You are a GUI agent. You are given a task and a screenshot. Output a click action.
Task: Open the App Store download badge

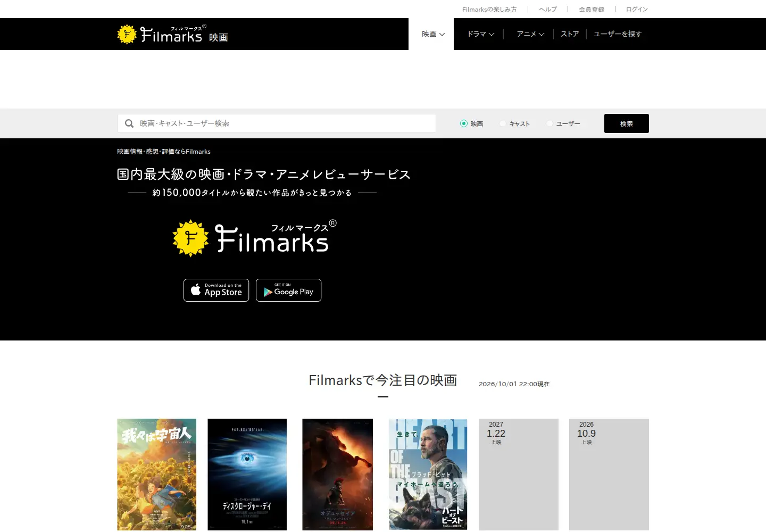coord(216,290)
